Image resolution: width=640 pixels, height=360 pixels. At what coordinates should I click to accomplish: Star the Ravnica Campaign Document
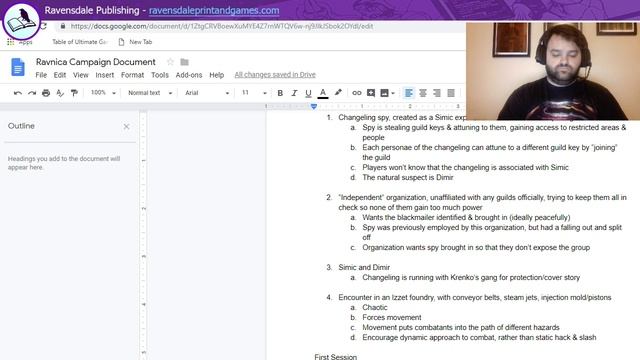click(x=170, y=62)
